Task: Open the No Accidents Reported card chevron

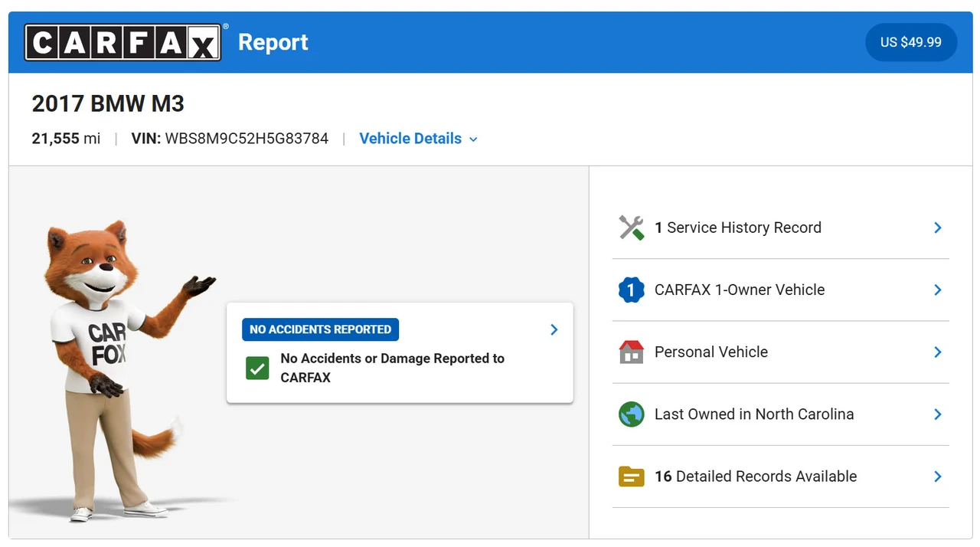Action: pos(554,329)
